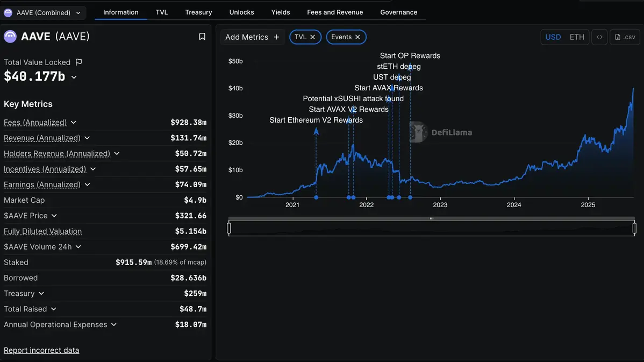Image resolution: width=644 pixels, height=362 pixels.
Task: Click the flag icon next to Total Value Locked
Action: (x=79, y=62)
